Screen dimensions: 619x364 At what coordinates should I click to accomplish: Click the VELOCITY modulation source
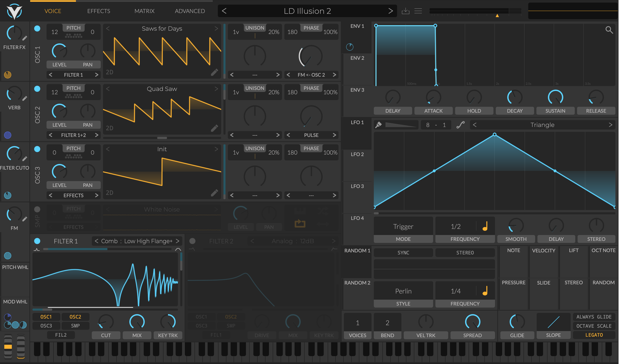544,262
